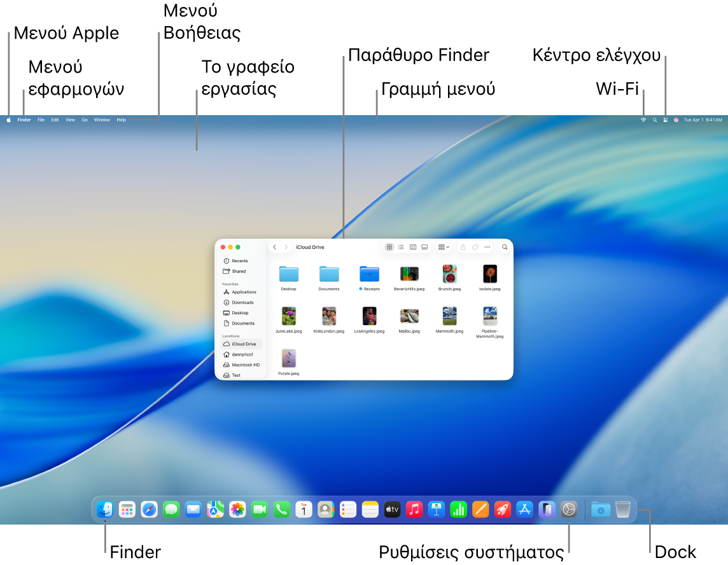Switch Finder to gallery view
Screen dimensions: 728x565
(424, 247)
